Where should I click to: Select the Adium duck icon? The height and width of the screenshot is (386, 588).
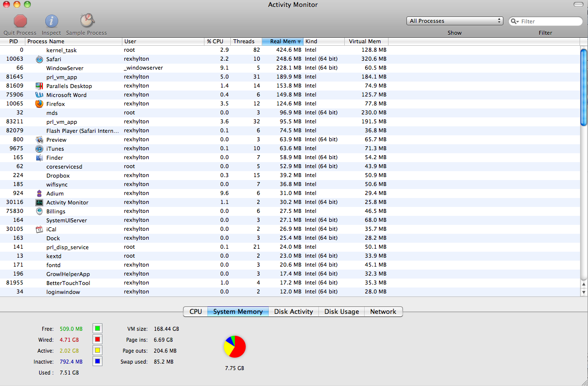(x=39, y=193)
